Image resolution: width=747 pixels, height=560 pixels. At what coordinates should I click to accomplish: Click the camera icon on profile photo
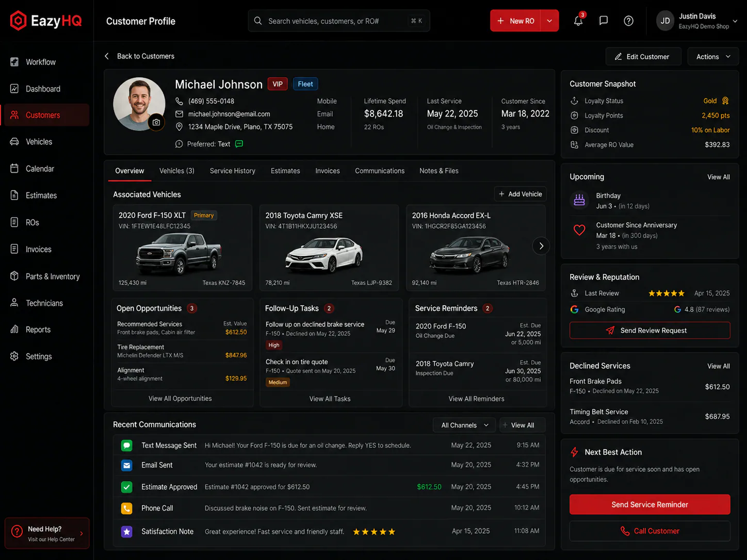coord(156,122)
